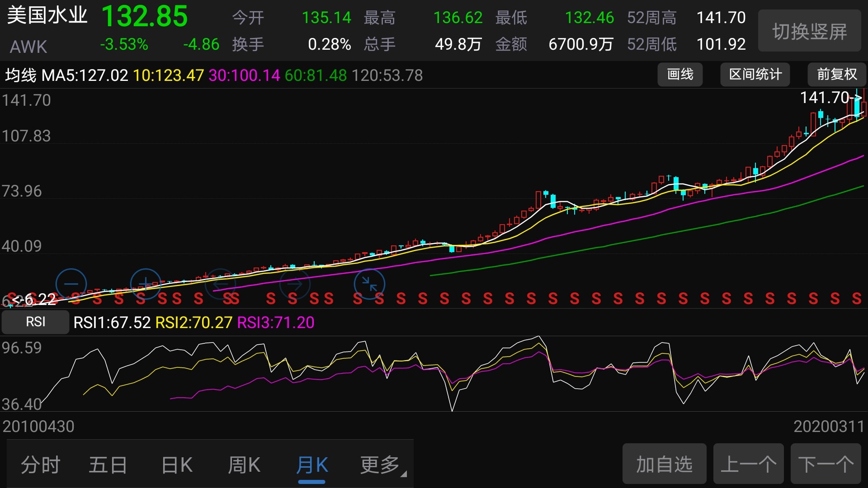Tap the 最低 value 132.46
The height and width of the screenshot is (488, 868).
[589, 18]
